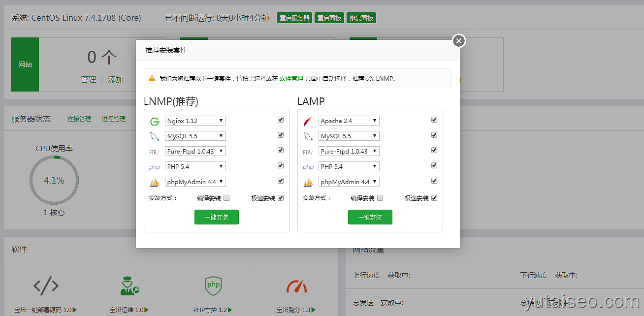644x316 pixels.
Task: Enable 编译安装 checkbox under LNMP
Action: coord(226,198)
